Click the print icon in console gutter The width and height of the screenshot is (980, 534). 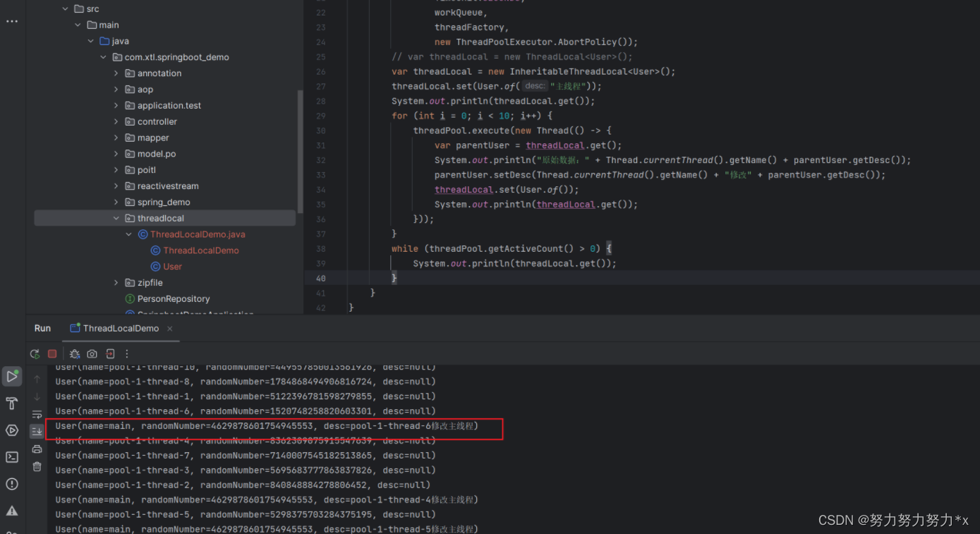(37, 449)
